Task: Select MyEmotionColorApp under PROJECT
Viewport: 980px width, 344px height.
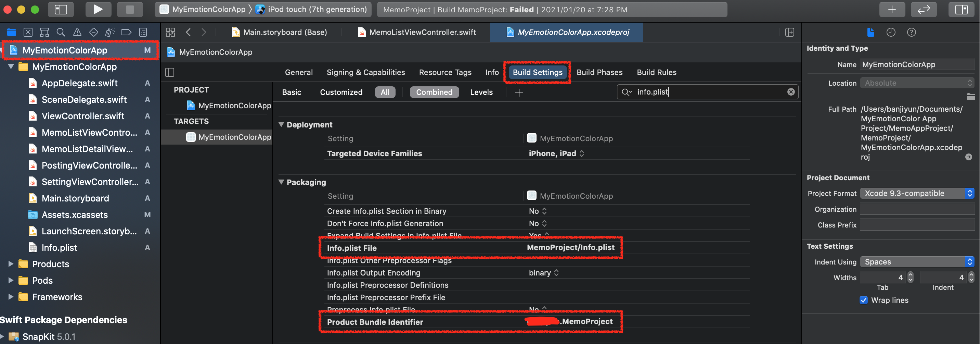Action: tap(228, 106)
